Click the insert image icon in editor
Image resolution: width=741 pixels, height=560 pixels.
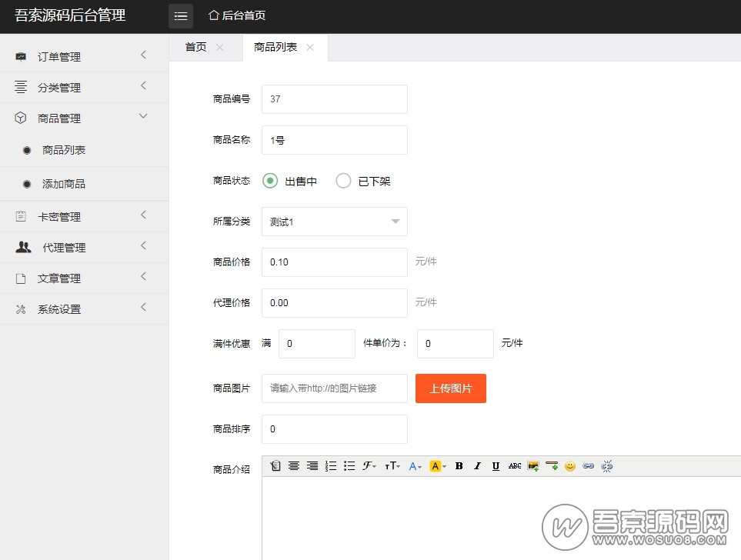pyautogui.click(x=533, y=466)
